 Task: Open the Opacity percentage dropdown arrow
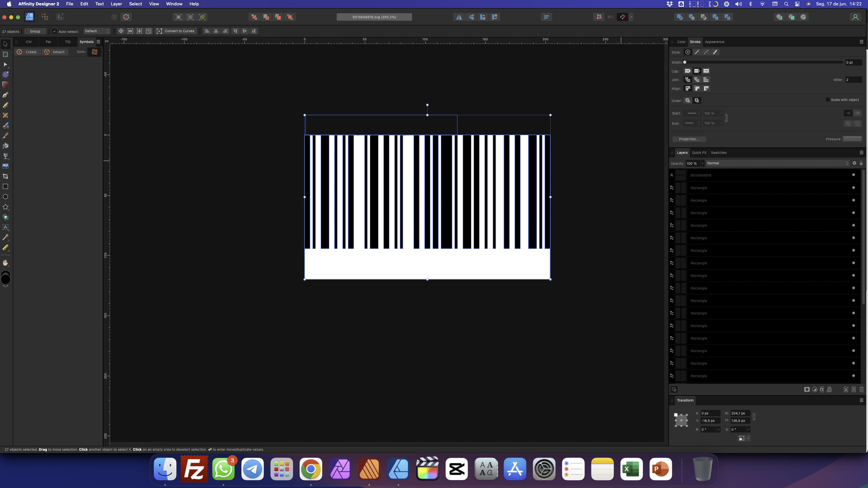tap(703, 163)
